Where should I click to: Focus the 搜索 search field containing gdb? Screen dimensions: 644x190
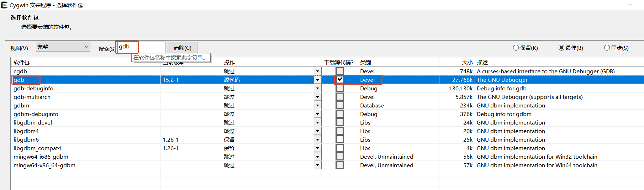[141, 47]
